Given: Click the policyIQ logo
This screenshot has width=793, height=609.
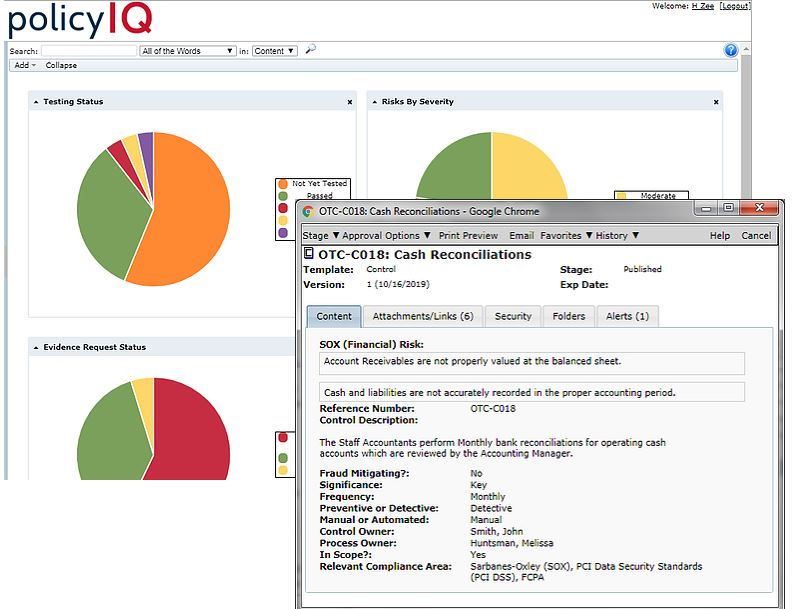Looking at the screenshot, I should coord(80,19).
